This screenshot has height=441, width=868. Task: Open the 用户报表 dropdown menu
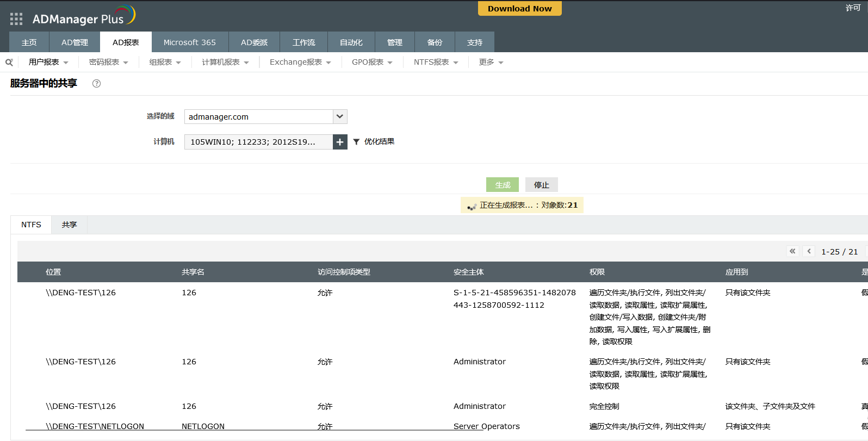48,63
